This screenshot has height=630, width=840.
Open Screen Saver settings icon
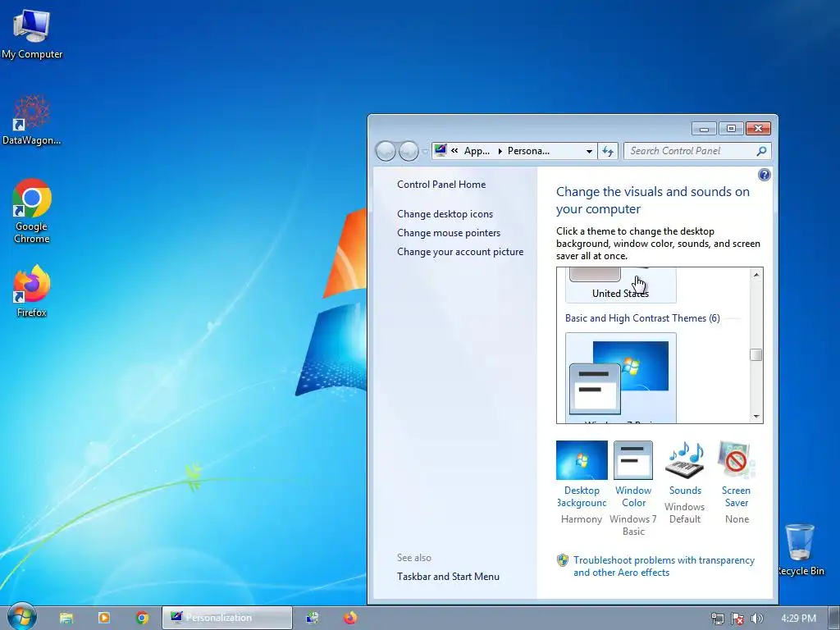[x=736, y=459]
